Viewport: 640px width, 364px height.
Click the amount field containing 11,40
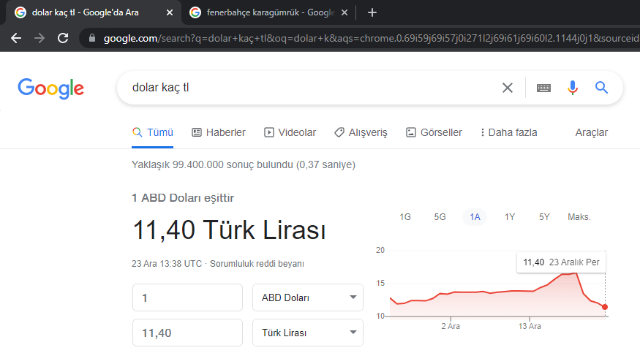coord(187,333)
